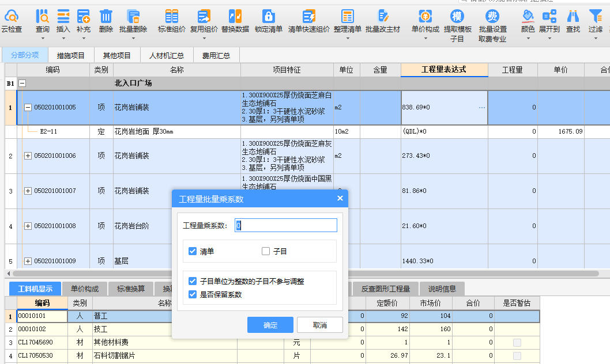Click the 工程量表达式 column header
The width and height of the screenshot is (610, 364).
pyautogui.click(x=445, y=70)
